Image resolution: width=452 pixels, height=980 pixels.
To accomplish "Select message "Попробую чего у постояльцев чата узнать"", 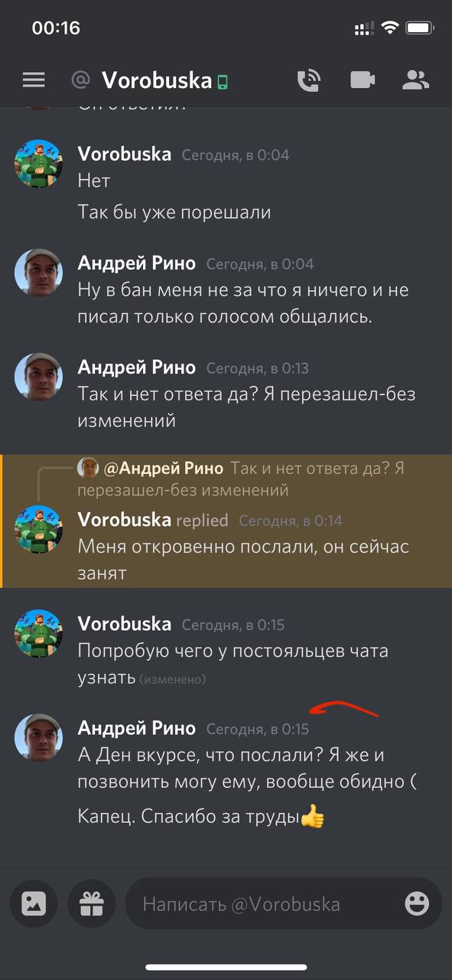I will tap(233, 664).
